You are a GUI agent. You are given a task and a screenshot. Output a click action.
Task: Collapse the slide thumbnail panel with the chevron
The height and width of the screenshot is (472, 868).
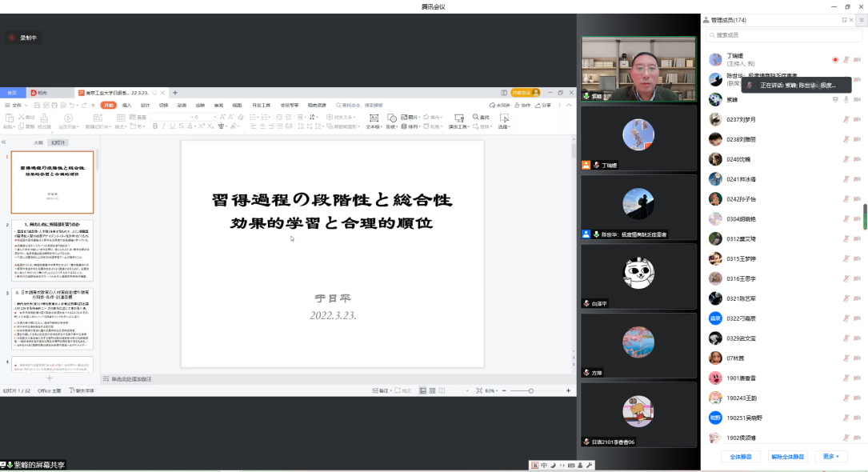(4, 142)
